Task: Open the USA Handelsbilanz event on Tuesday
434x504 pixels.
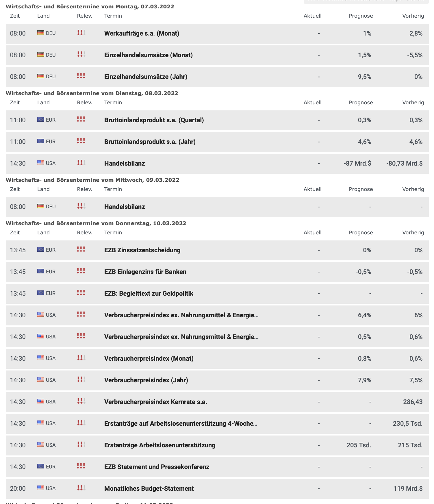Action: [x=125, y=163]
